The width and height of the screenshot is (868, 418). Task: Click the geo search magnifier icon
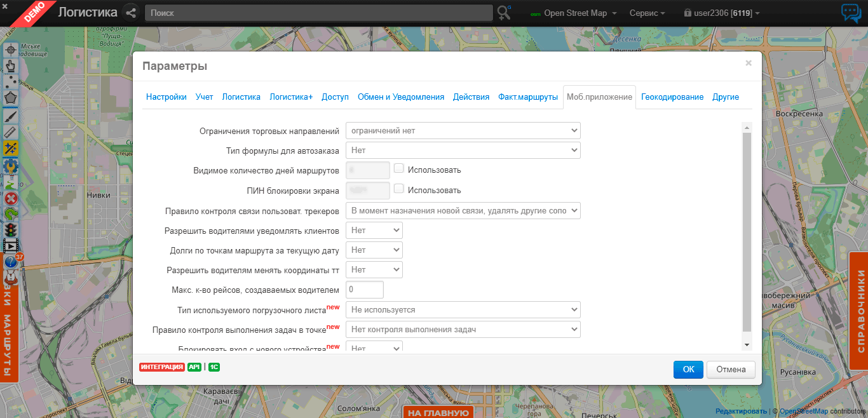[x=505, y=13]
